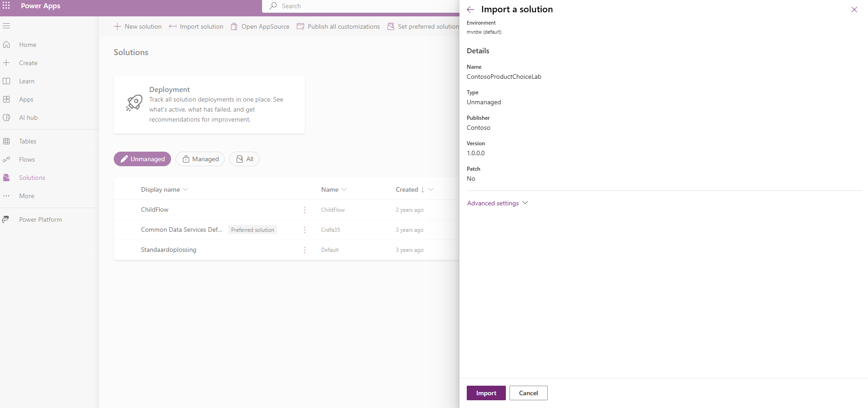Open Common Data Services row's three-dot menu

[x=305, y=230]
